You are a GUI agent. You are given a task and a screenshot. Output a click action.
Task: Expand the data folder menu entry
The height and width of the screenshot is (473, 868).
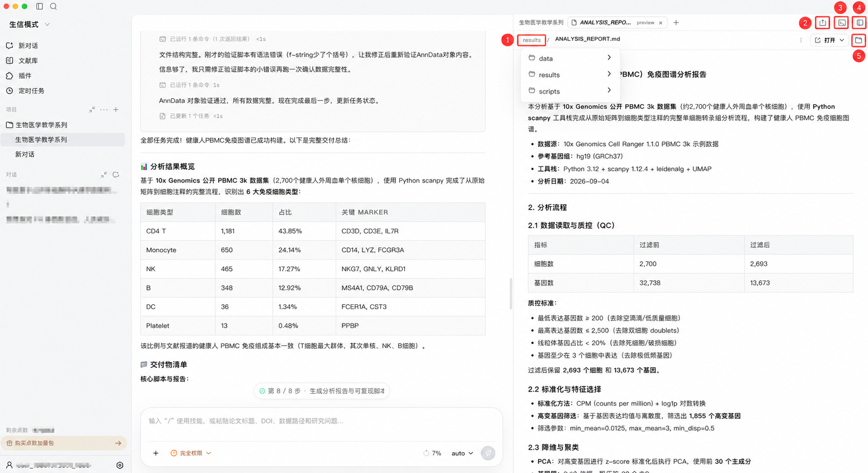pos(570,58)
